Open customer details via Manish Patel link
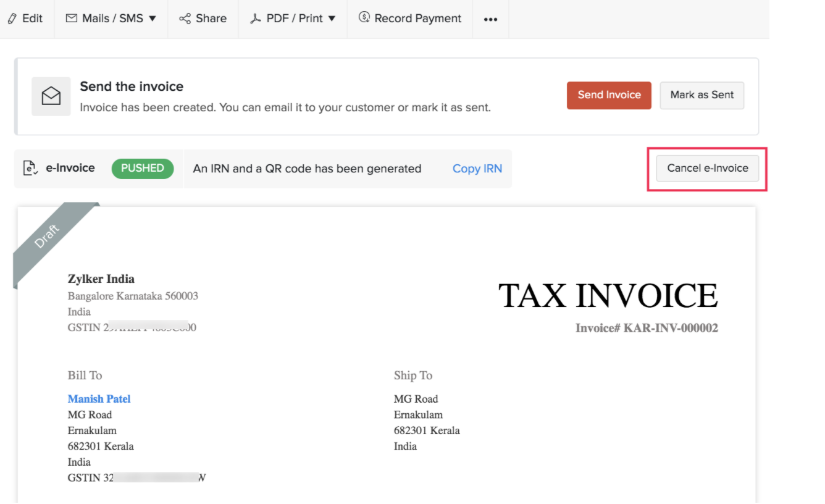Viewport: 825px width, 504px height. (x=99, y=398)
